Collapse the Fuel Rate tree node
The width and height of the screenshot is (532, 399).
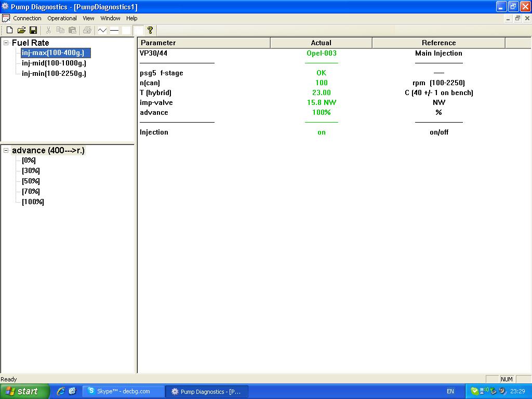point(6,43)
